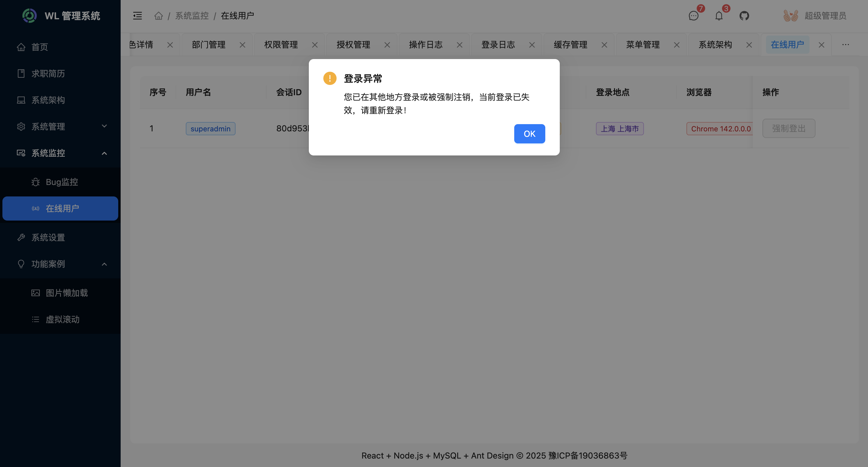Click the 强制登出 button for superadmin
The image size is (868, 467).
tap(788, 128)
